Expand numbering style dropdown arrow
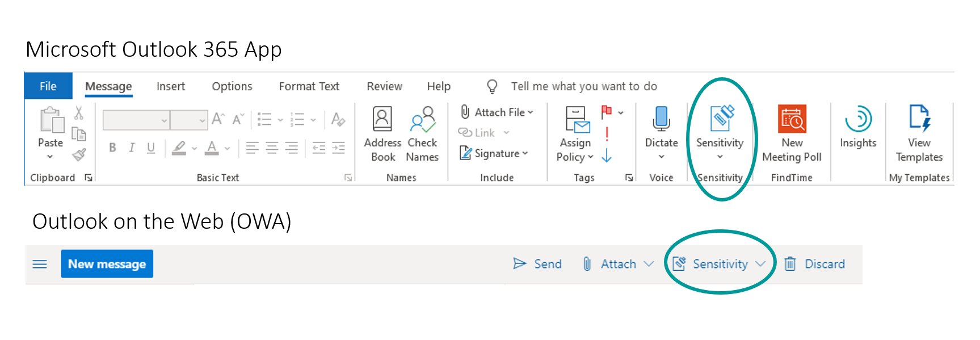The height and width of the screenshot is (340, 980). 313,120
